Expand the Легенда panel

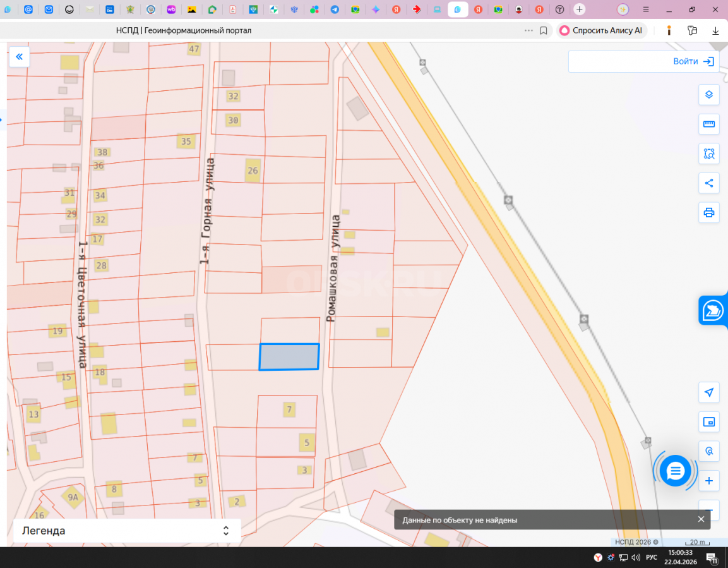point(225,531)
